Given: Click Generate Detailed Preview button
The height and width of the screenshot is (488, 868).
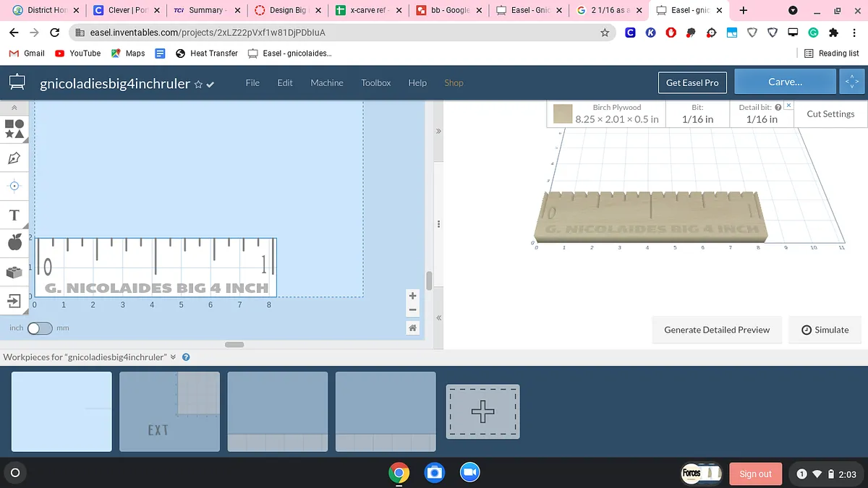Looking at the screenshot, I should click(x=716, y=330).
